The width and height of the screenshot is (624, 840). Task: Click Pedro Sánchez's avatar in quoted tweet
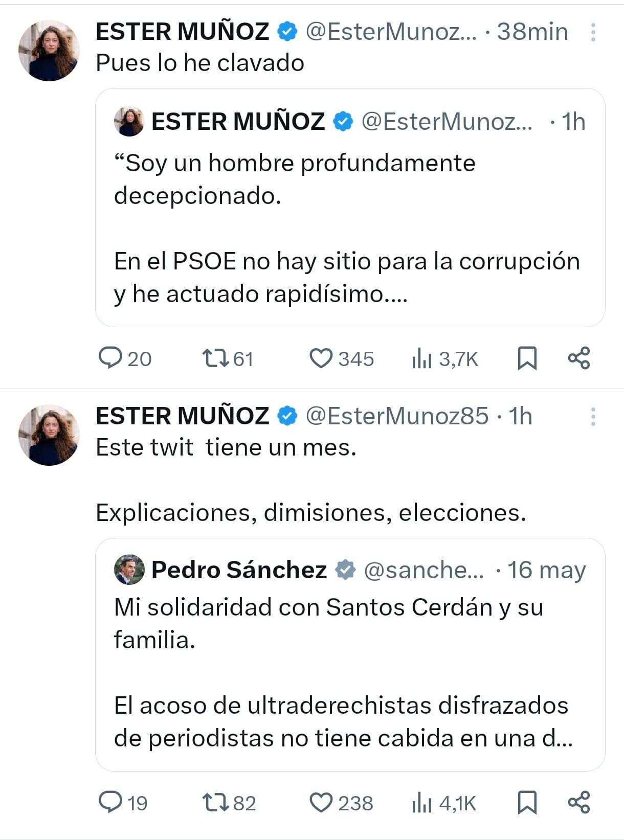point(129,570)
